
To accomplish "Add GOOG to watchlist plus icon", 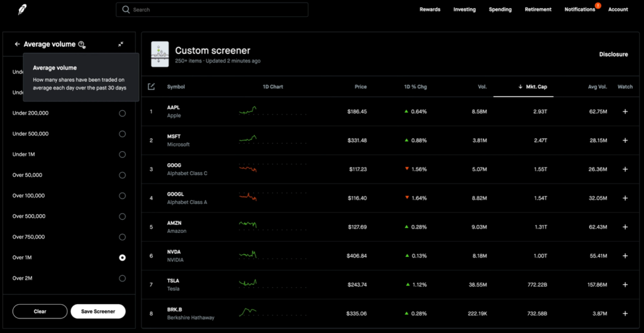I will click(625, 169).
